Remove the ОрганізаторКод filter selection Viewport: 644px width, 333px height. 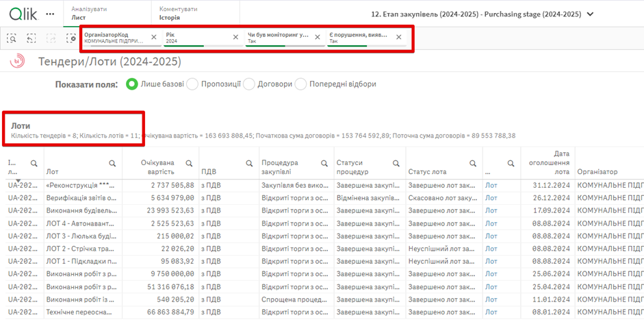click(x=153, y=37)
